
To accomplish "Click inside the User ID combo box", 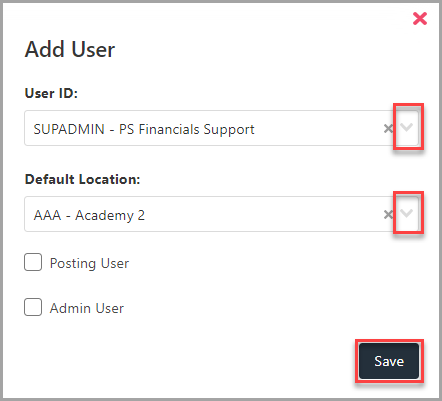I will click(221, 128).
